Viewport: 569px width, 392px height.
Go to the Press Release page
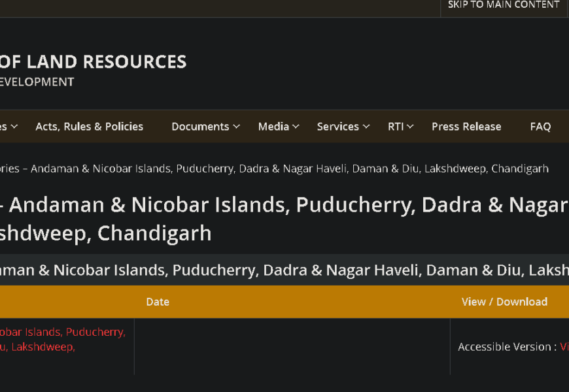point(466,127)
